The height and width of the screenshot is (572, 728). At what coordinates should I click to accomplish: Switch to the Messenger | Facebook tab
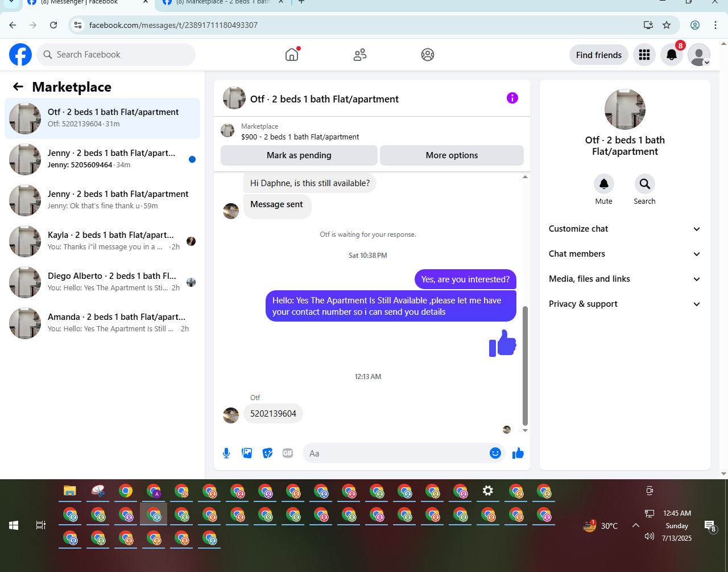pyautogui.click(x=88, y=3)
